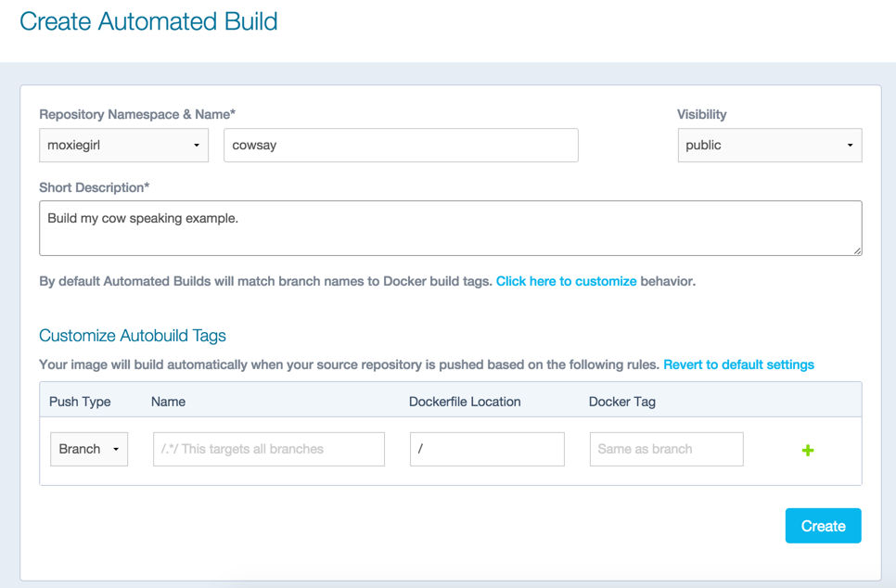Open the Branch push type dropdown

pyautogui.click(x=89, y=449)
